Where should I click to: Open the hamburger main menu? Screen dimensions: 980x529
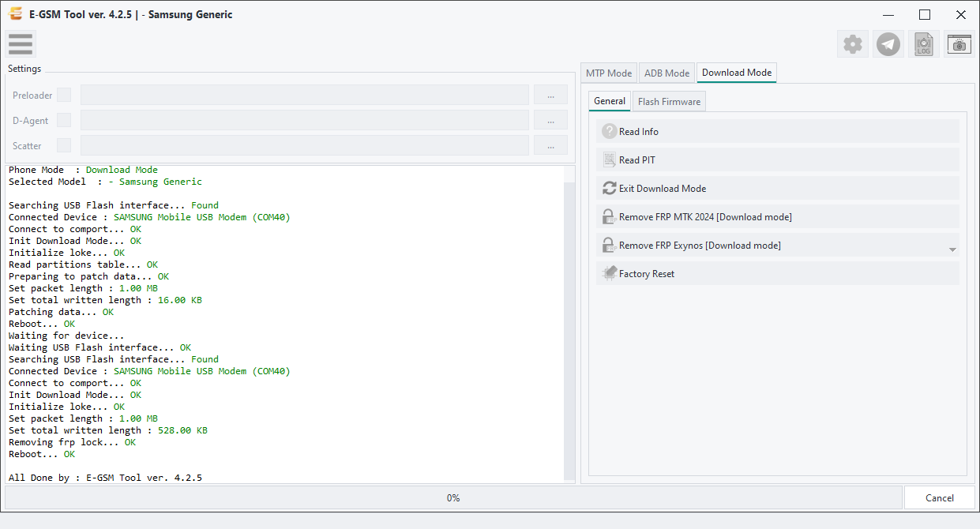click(x=21, y=44)
